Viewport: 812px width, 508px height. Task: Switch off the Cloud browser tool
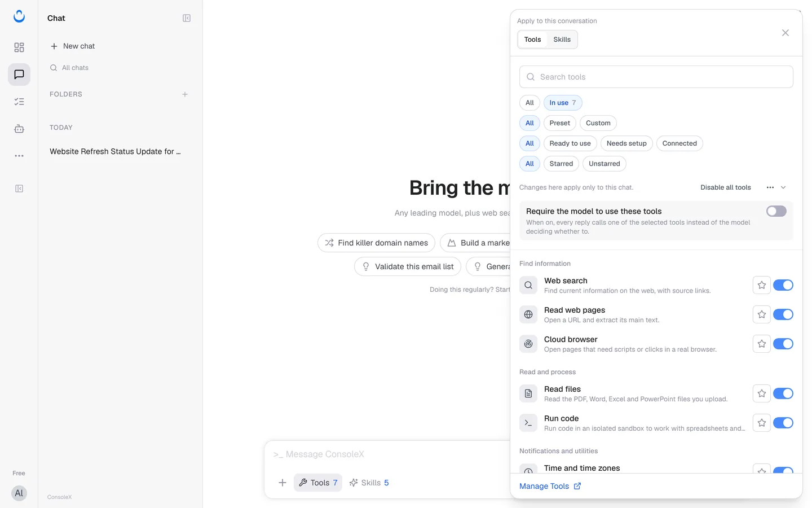pos(783,344)
